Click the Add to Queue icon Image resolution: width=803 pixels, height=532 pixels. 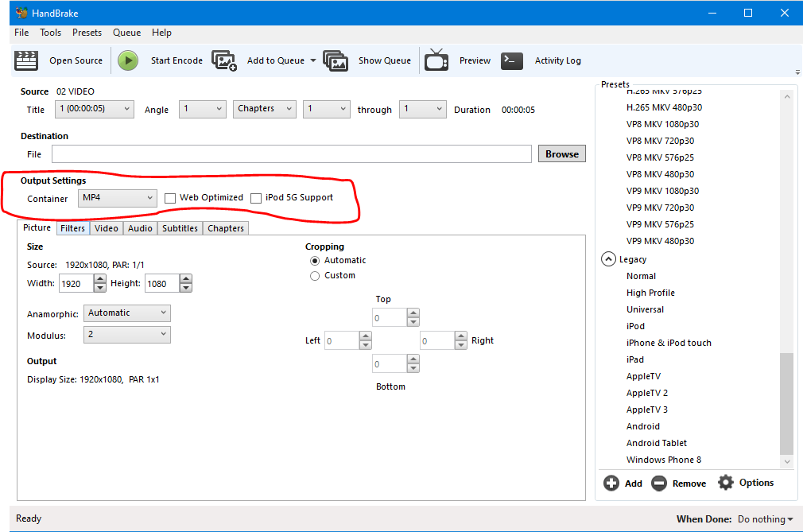(x=224, y=60)
